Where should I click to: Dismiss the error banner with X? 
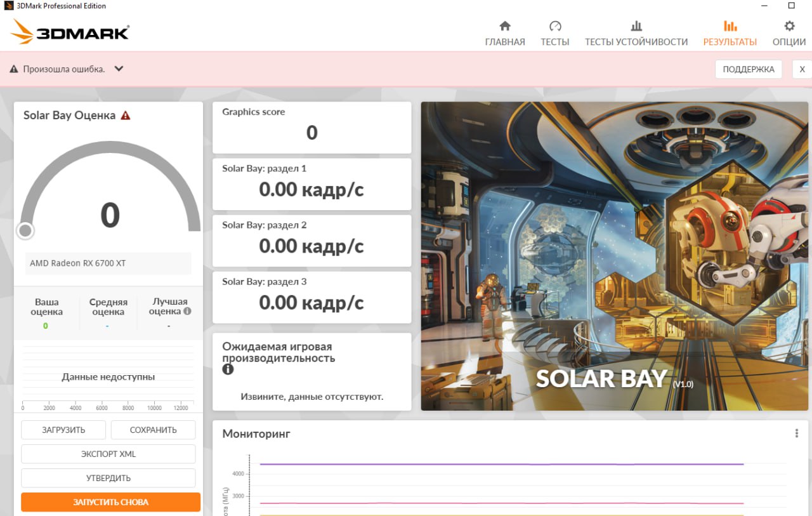[x=802, y=69]
